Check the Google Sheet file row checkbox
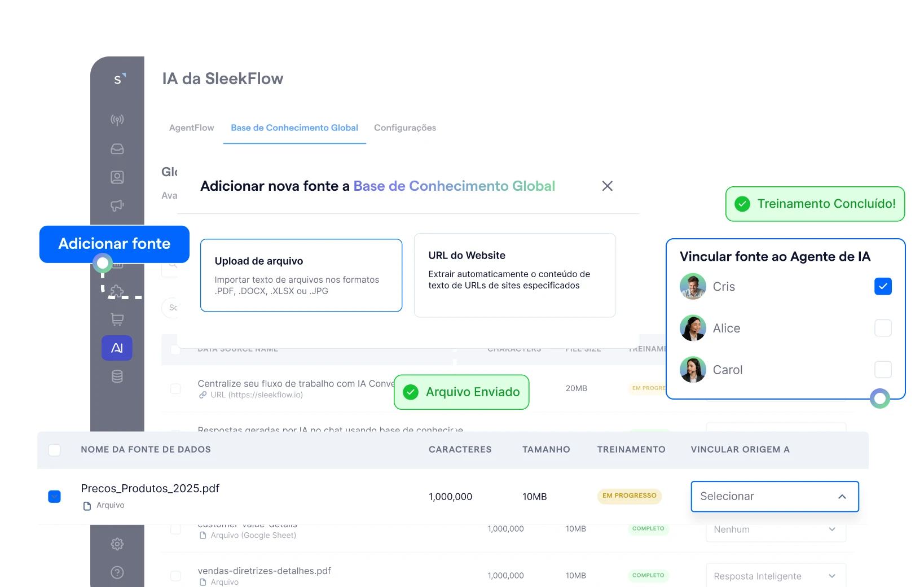The height and width of the screenshot is (587, 924). coord(175,529)
